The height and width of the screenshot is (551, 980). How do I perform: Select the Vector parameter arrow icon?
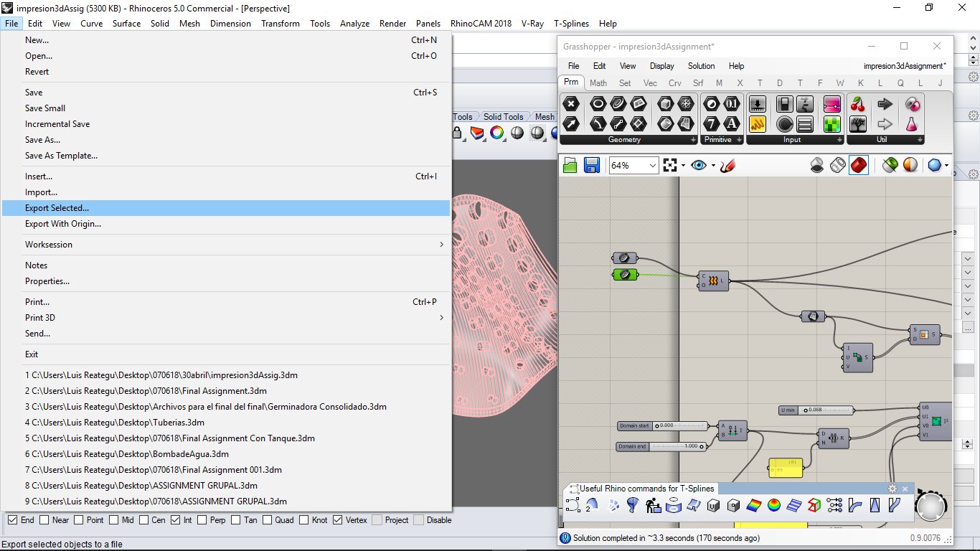click(571, 123)
